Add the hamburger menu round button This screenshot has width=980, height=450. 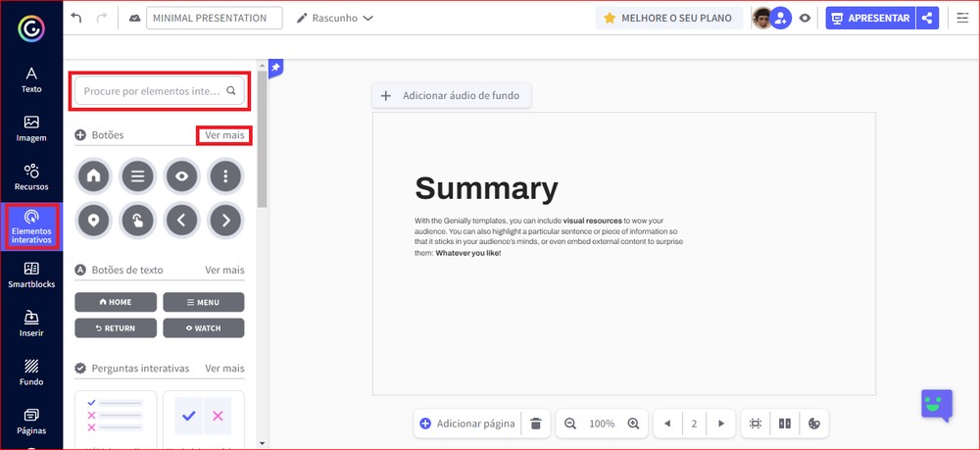click(x=137, y=176)
